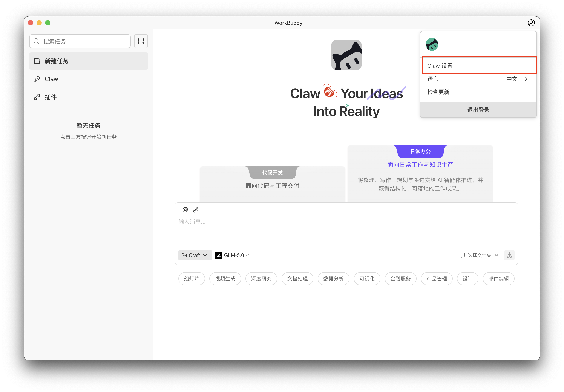Expand the GLM-5.0 model selector

pyautogui.click(x=232, y=255)
